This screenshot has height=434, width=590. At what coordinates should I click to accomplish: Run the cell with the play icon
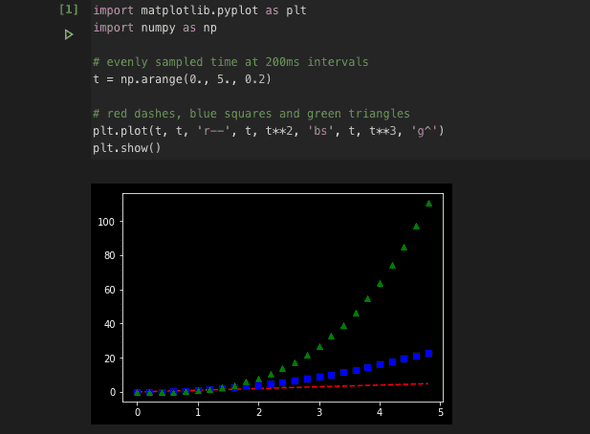point(68,35)
